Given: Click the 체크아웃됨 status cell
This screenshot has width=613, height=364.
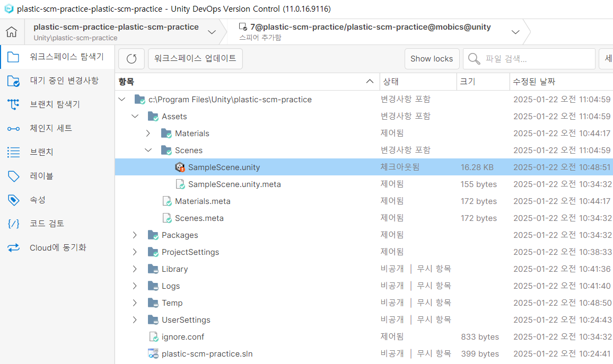Looking at the screenshot, I should (400, 167).
